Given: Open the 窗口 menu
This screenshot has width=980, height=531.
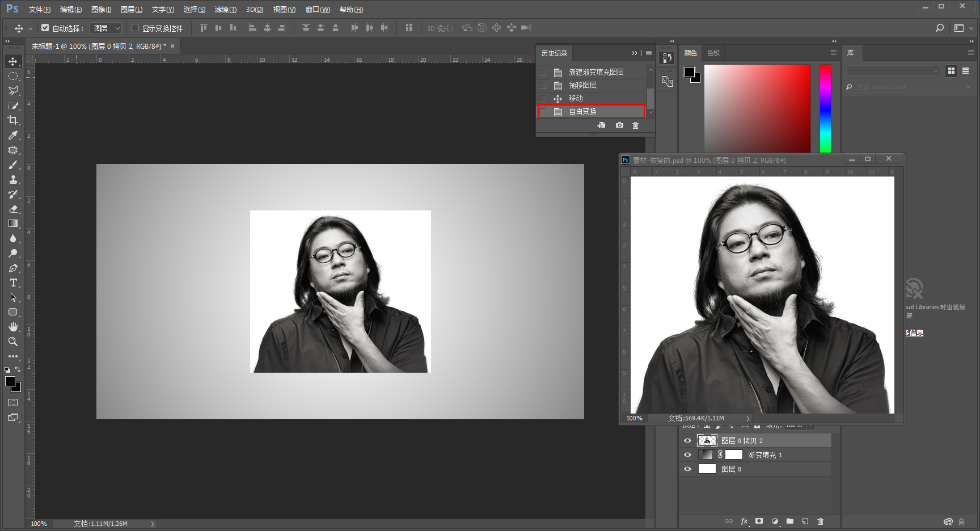Looking at the screenshot, I should pos(318,10).
